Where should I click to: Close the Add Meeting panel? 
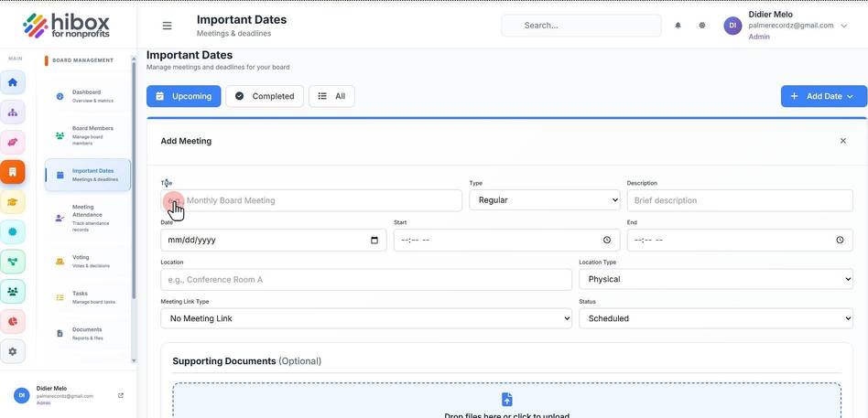[843, 141]
